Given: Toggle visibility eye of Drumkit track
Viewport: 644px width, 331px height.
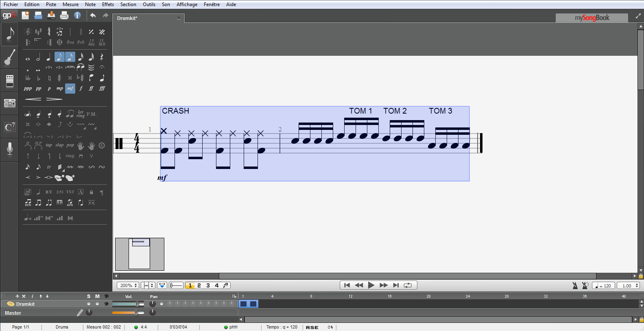Looking at the screenshot, I should 106,304.
